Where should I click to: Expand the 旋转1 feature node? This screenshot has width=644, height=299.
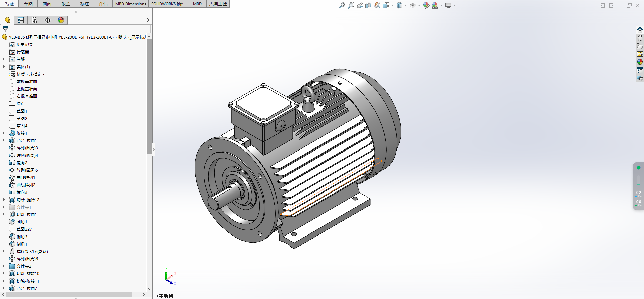4,133
